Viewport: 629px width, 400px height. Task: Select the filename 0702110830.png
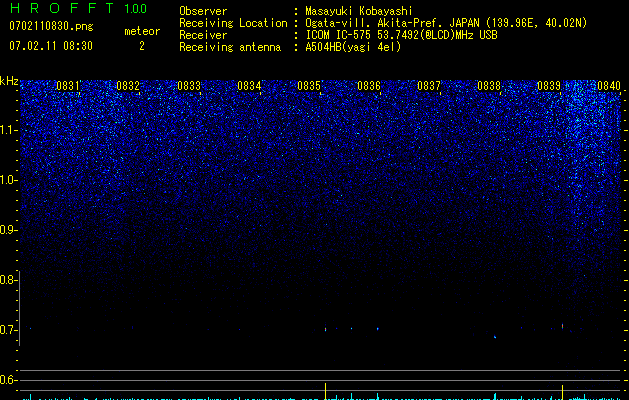51,26
